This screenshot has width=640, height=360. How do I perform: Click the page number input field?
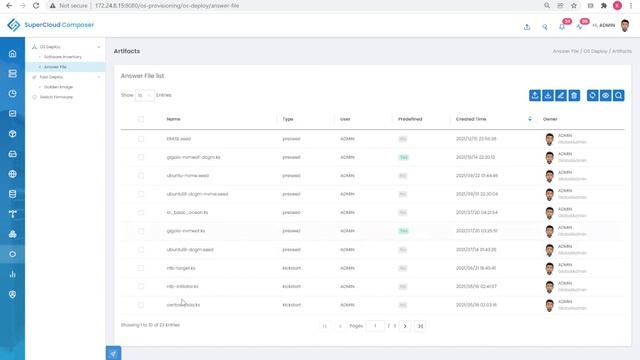tap(375, 326)
